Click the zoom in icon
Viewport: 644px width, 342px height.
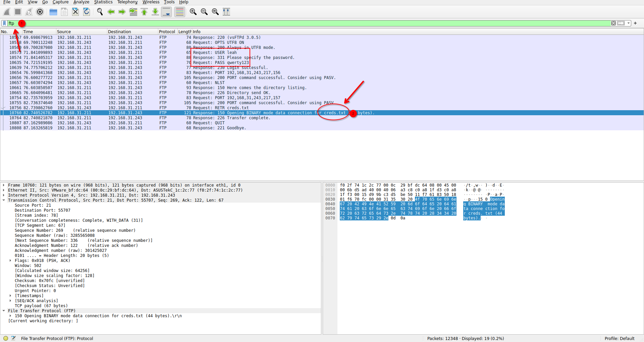click(x=193, y=12)
